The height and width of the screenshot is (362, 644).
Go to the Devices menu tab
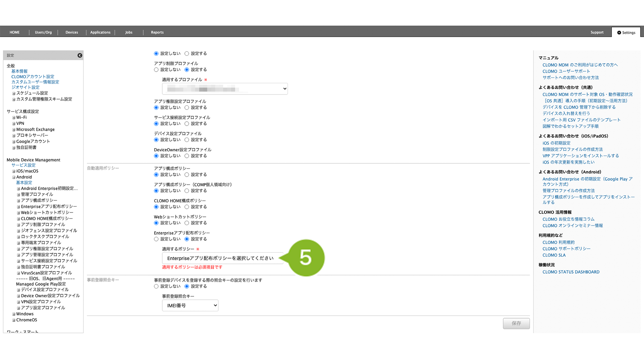72,33
